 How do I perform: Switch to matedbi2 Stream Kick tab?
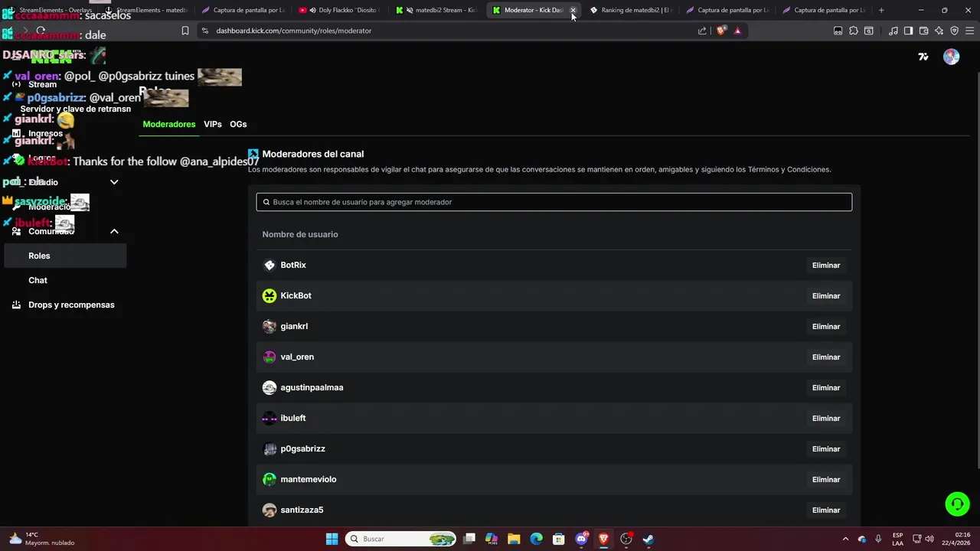436,10
